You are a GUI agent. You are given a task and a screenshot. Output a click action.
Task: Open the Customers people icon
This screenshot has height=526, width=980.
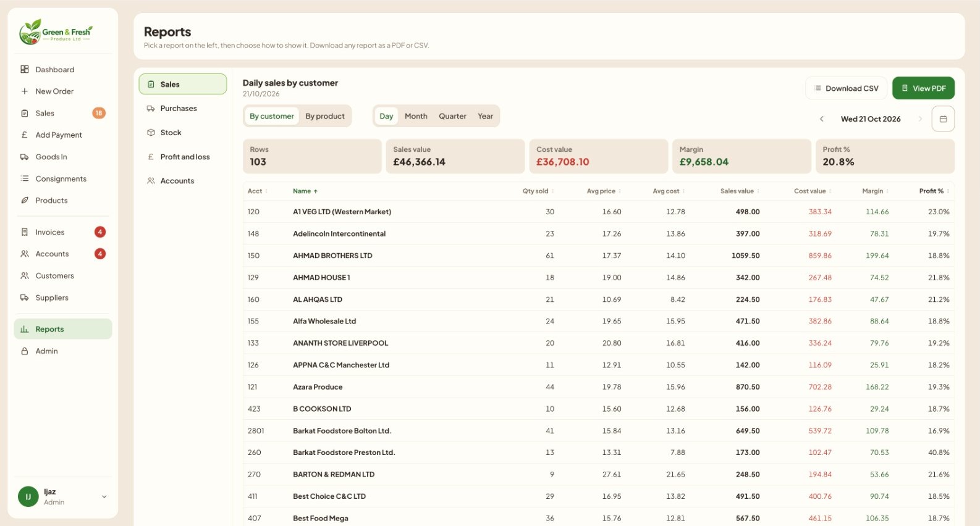click(25, 275)
